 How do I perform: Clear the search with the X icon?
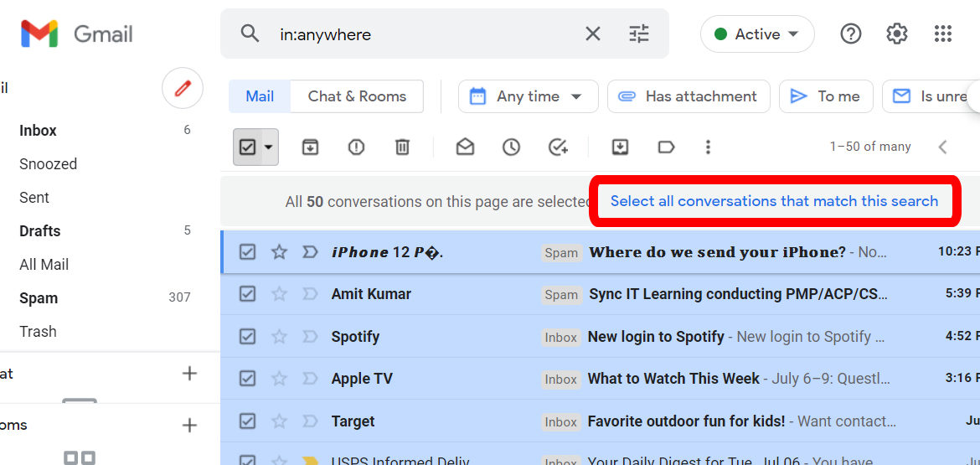[592, 34]
